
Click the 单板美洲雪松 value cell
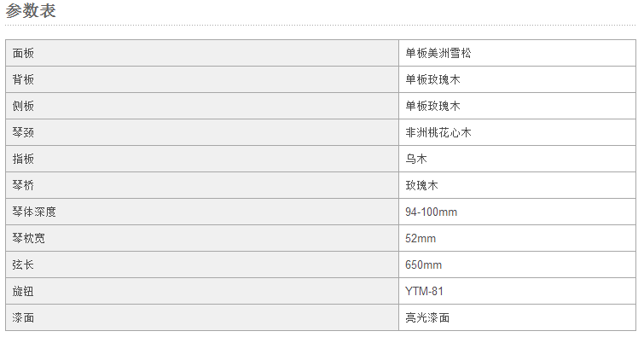coord(517,53)
